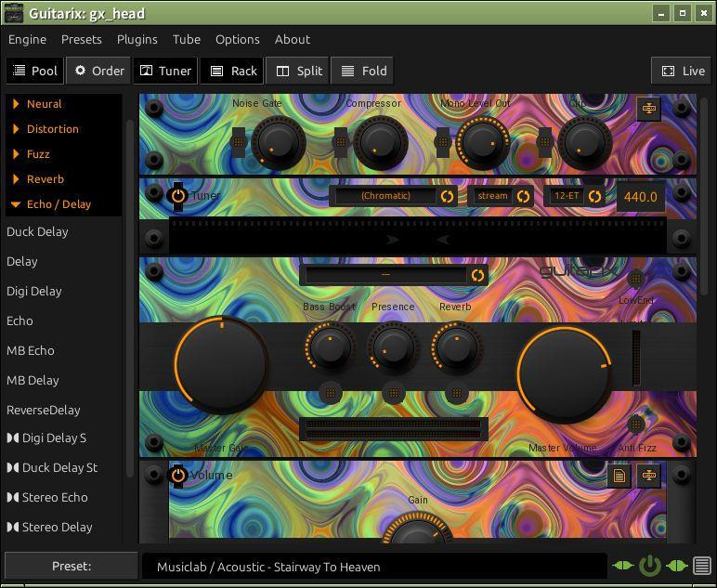717x588 pixels.
Task: Click the cycle icon beside stream selector
Action: (x=523, y=196)
